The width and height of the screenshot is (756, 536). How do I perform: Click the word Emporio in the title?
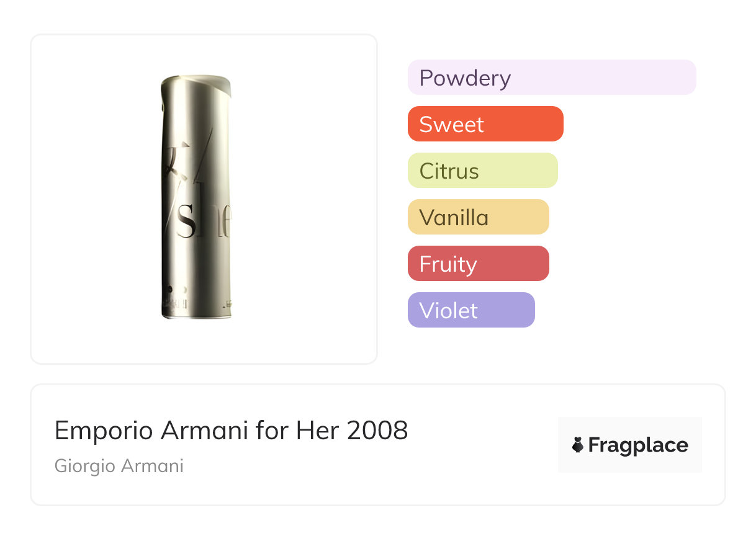point(104,430)
